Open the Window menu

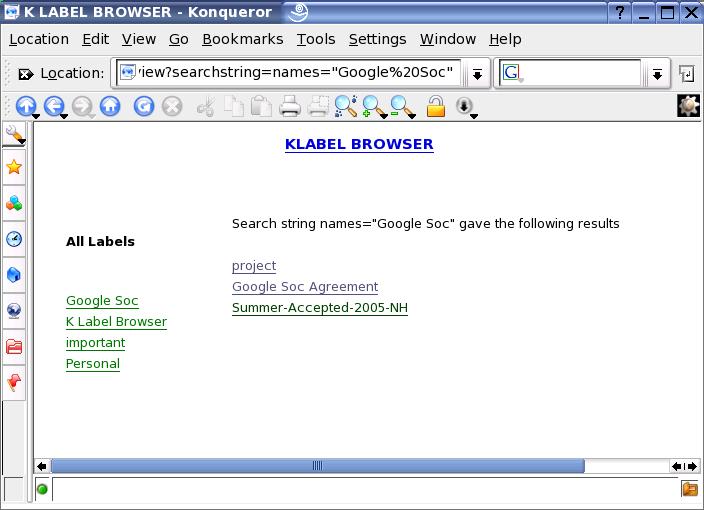tap(448, 40)
